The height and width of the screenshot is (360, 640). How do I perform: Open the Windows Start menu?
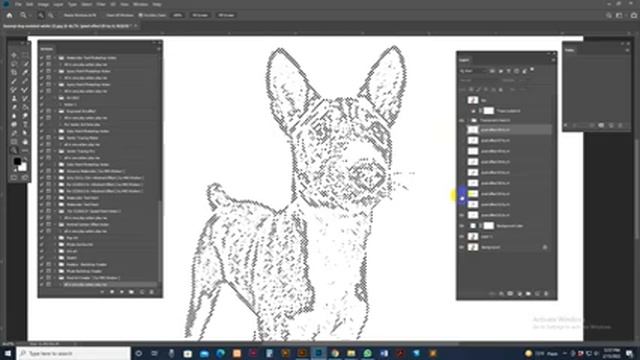pos(8,353)
